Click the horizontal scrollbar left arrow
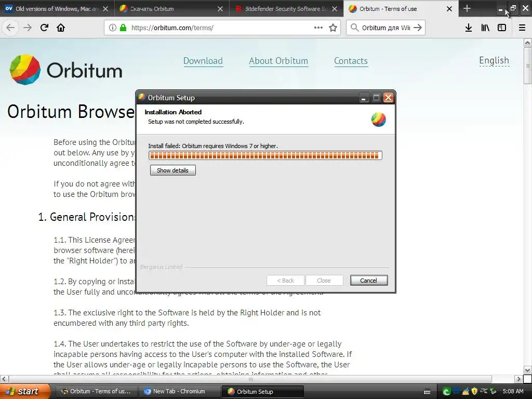Image resolution: width=532 pixels, height=399 pixels. click(4, 379)
